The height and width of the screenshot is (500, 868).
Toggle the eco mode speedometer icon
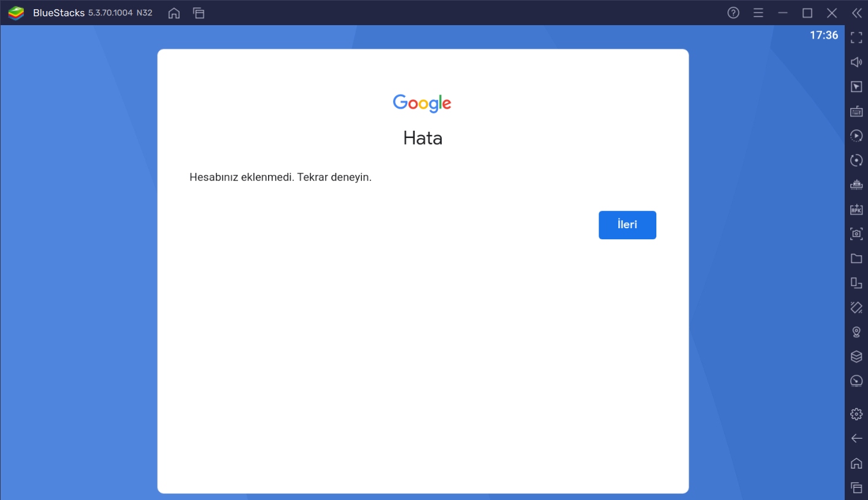(x=856, y=381)
